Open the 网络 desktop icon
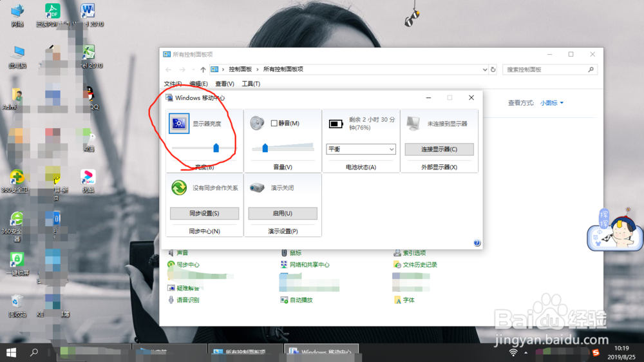The image size is (644, 362). tap(17, 15)
